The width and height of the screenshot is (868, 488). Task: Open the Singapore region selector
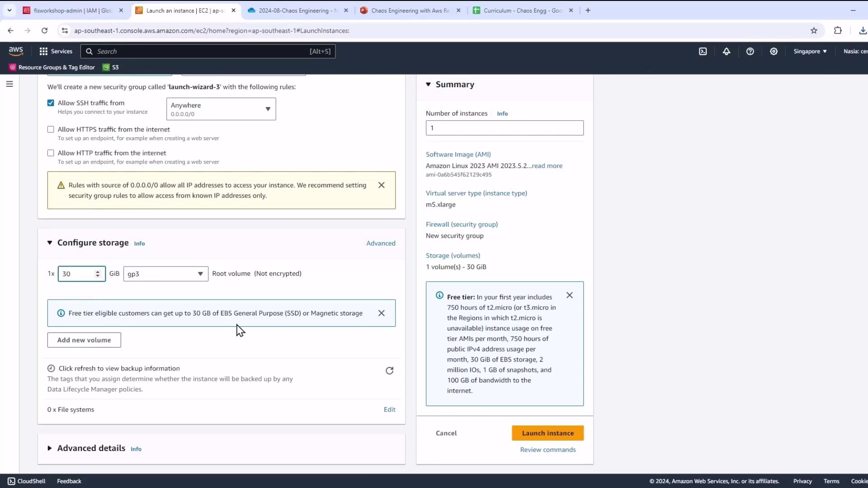(810, 52)
